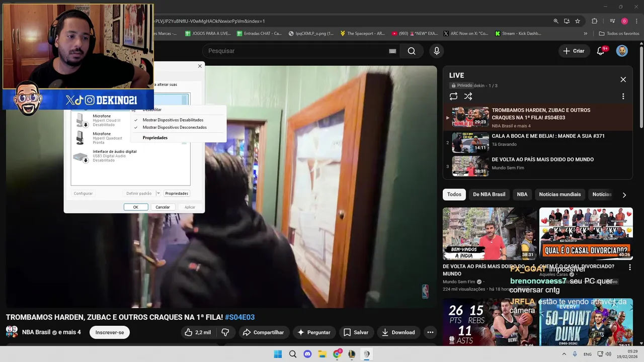Open ARC Now on X bookmark
644x362 pixels.
[x=465, y=34]
